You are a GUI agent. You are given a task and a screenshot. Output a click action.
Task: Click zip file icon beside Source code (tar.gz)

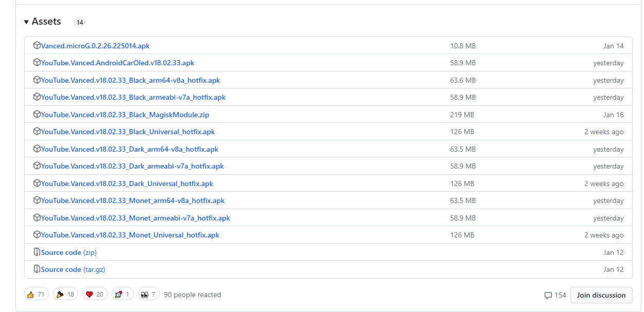(x=37, y=269)
